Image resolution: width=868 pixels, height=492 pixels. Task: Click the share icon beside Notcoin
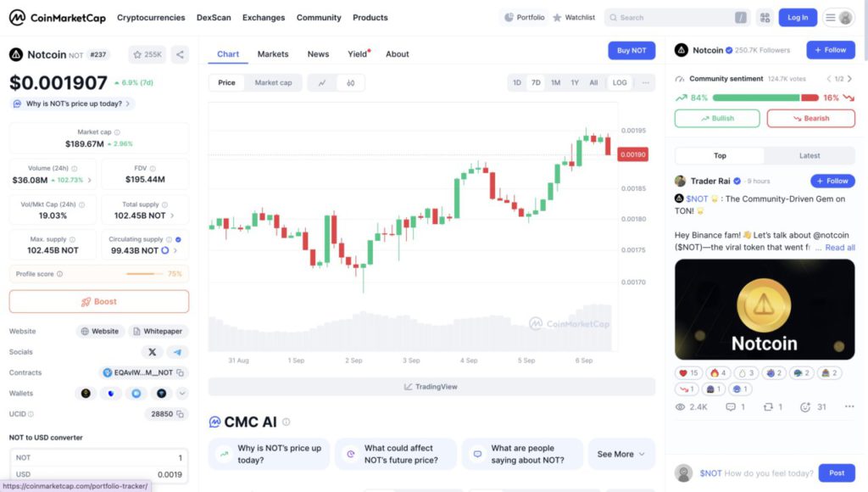point(180,54)
